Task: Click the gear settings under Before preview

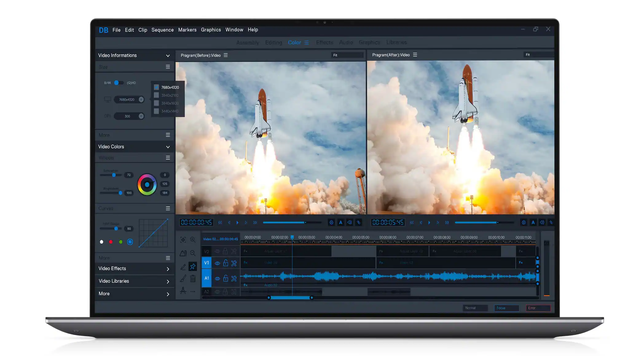Action: click(x=331, y=222)
